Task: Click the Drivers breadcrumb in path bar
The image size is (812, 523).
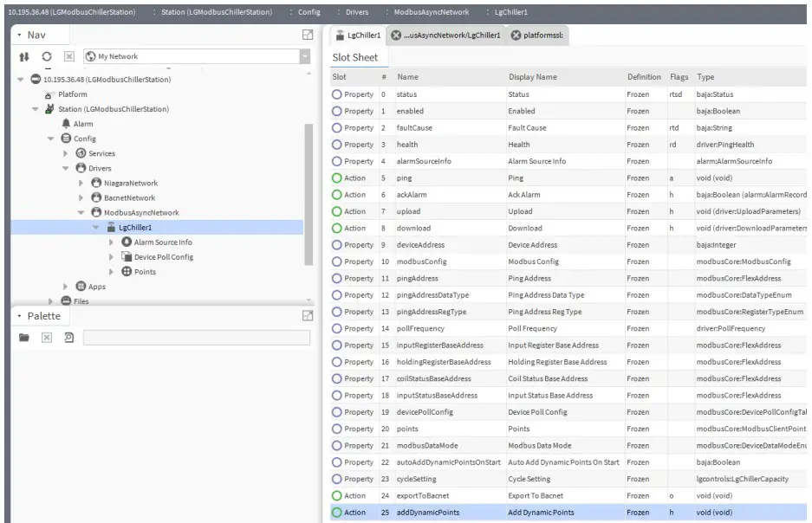Action: [x=357, y=12]
